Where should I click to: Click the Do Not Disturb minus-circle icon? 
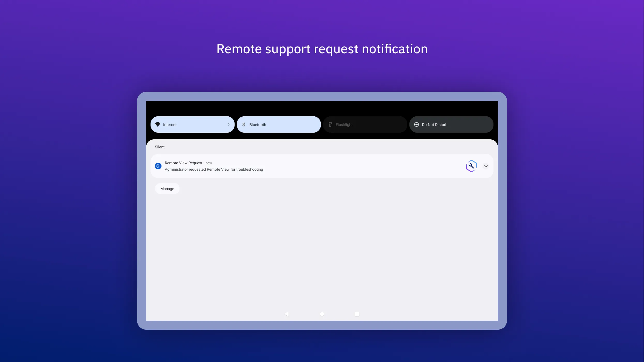416,124
